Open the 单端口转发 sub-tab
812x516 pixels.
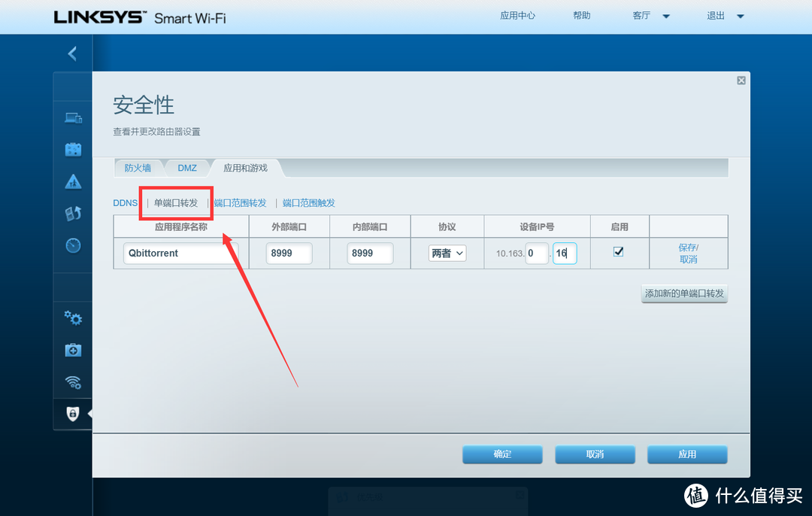coord(176,203)
